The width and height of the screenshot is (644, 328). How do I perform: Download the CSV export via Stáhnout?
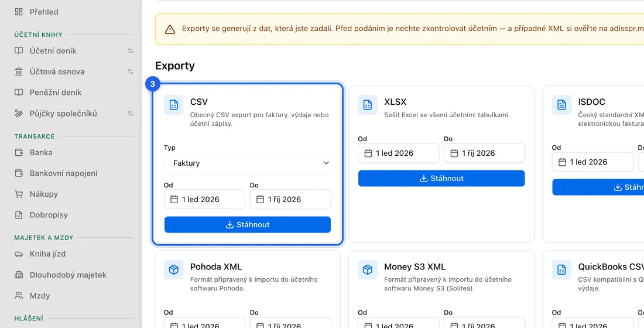[248, 225]
